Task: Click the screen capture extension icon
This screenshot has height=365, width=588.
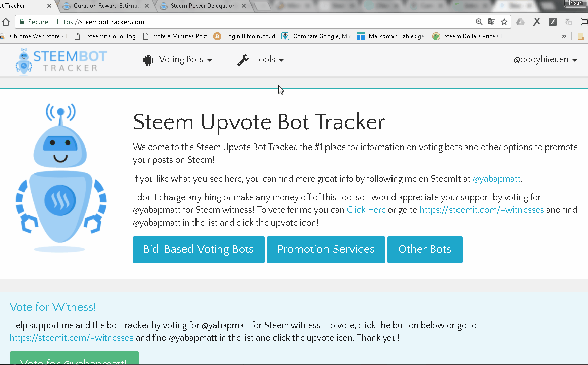Action: pyautogui.click(x=584, y=22)
